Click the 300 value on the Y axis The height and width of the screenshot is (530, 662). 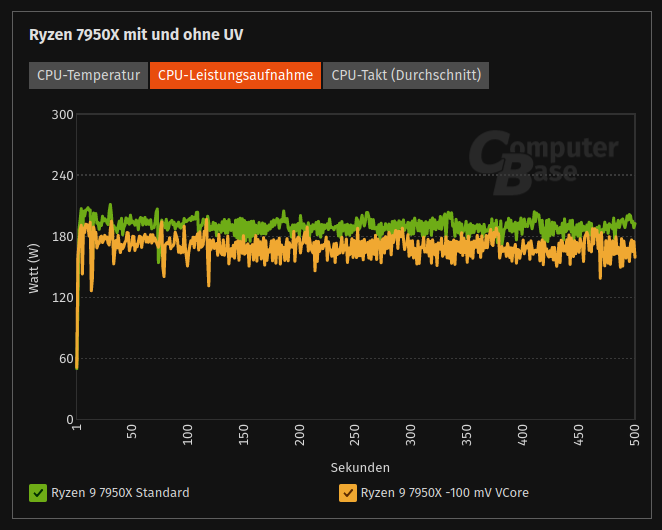62,114
